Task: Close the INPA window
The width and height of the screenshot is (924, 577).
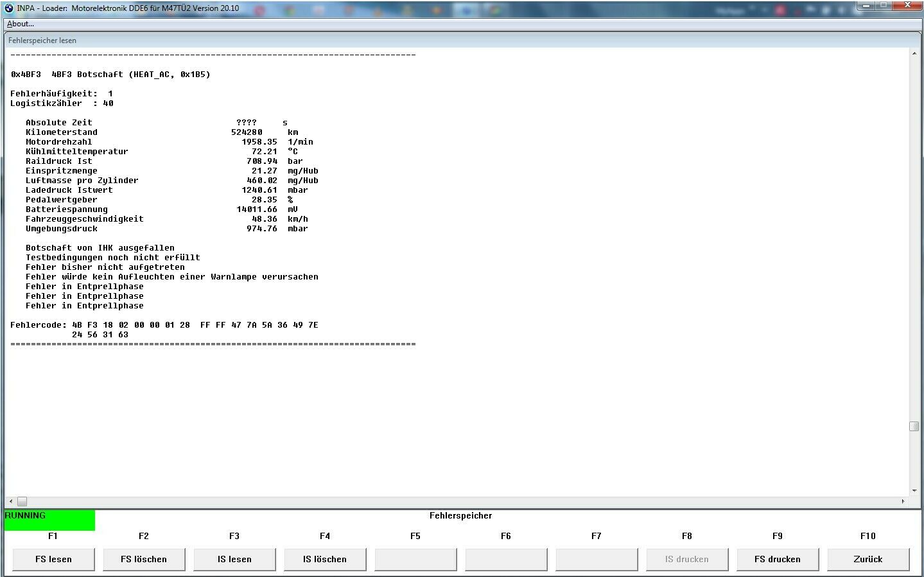Action: coord(909,6)
